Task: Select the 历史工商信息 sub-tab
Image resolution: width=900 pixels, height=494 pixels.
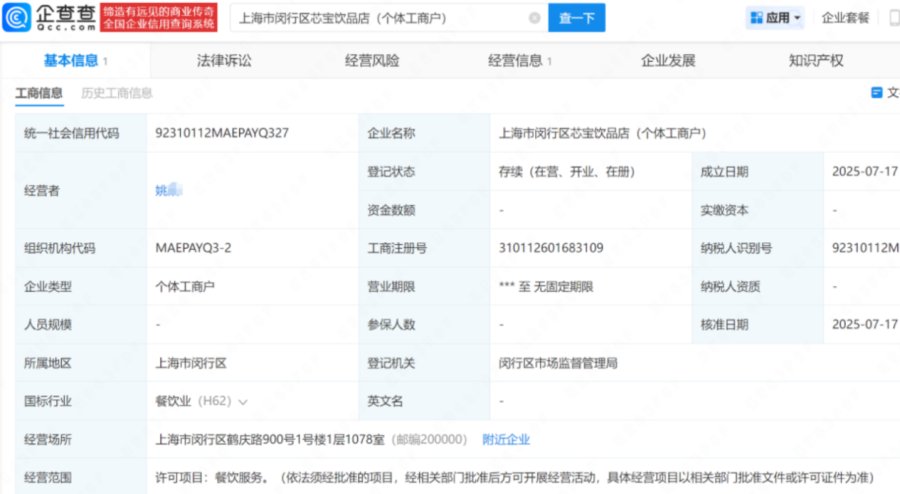Action: [x=117, y=93]
